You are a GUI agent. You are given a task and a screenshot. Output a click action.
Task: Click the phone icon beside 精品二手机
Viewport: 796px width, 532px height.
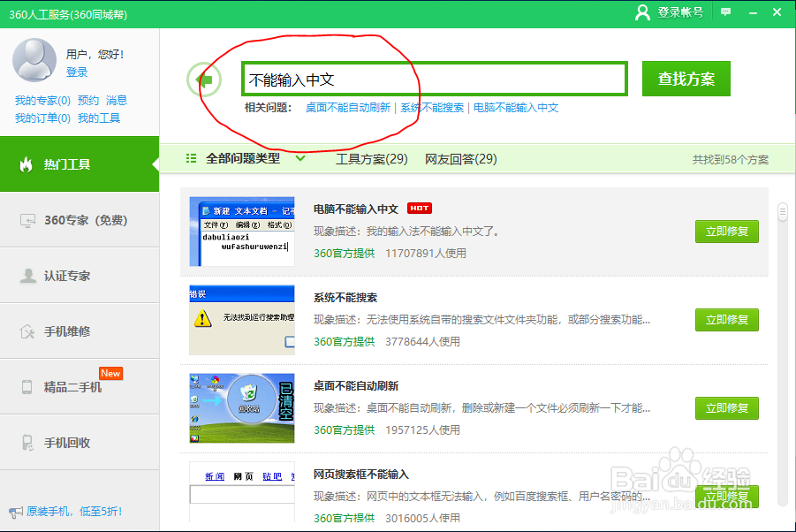(27, 387)
